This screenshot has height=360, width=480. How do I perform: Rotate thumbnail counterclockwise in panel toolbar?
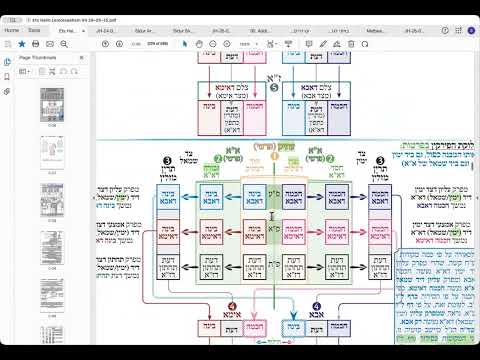pos(63,71)
